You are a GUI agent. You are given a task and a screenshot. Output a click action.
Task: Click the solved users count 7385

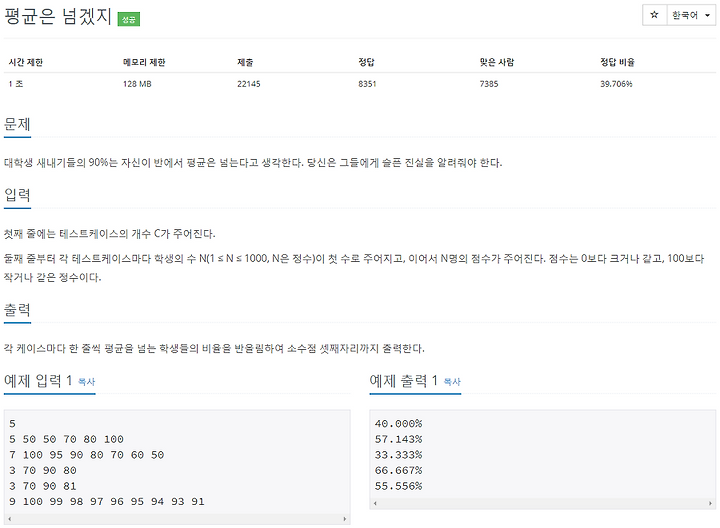coord(489,84)
